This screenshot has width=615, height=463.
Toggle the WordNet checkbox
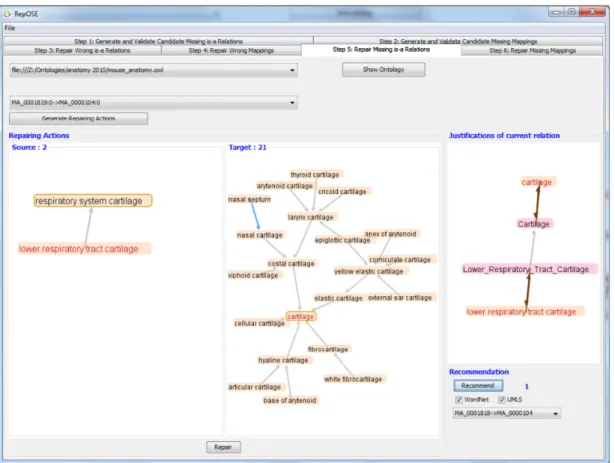[x=459, y=400]
